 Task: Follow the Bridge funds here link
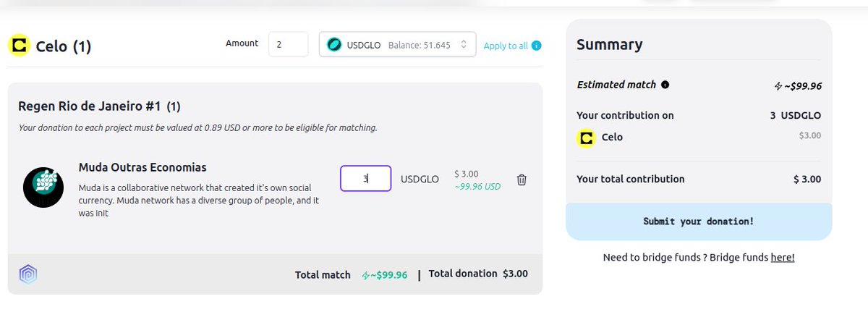pos(783,257)
